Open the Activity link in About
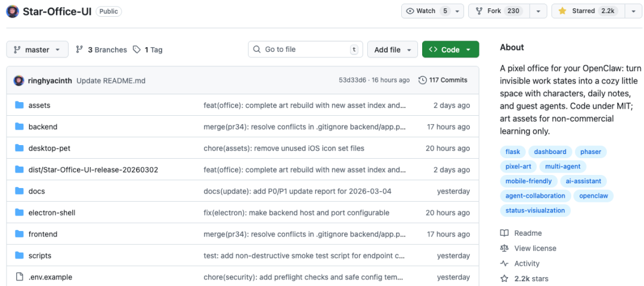Image resolution: width=644 pixels, height=286 pixels. (x=527, y=264)
